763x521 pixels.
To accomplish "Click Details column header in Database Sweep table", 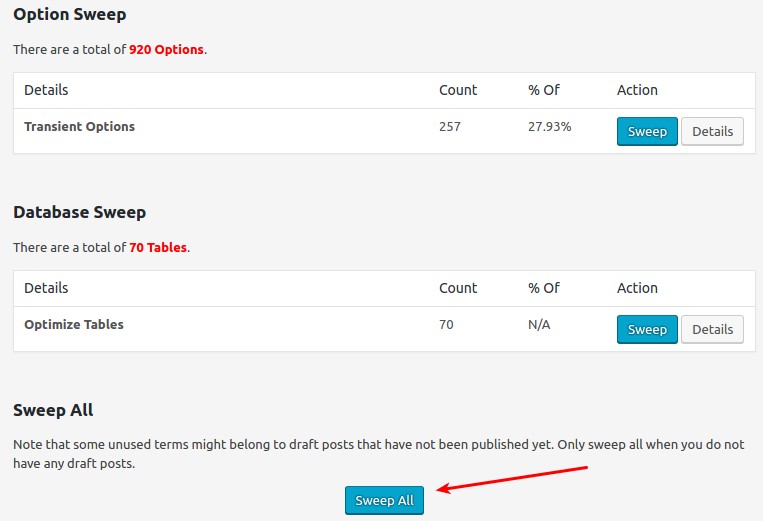I will (46, 288).
